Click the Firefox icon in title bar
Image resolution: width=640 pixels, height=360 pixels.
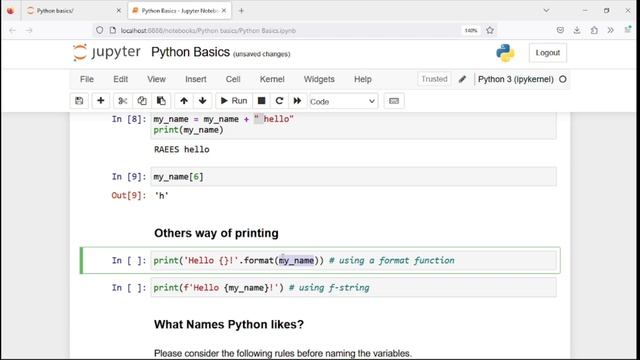[x=10, y=11]
